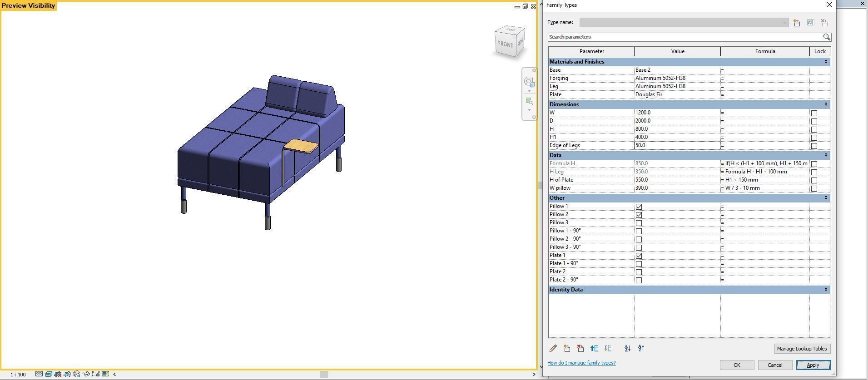Enable the Pillow 3 checkbox

click(639, 223)
